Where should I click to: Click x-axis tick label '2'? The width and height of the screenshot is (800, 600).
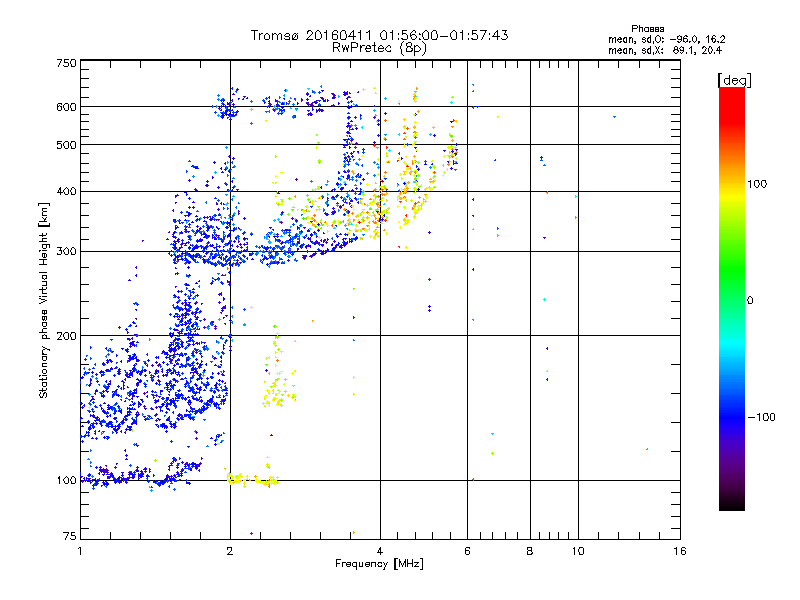(230, 551)
